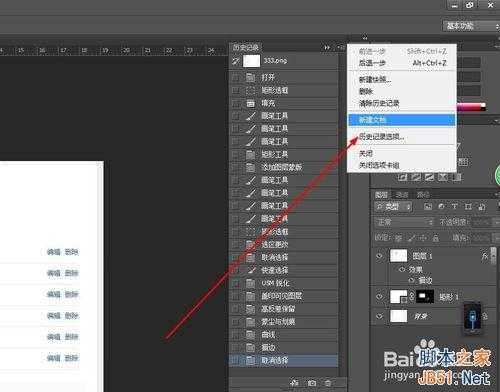500x392 pixels.
Task: Choose 后退一步 menu item
Action: click(402, 63)
